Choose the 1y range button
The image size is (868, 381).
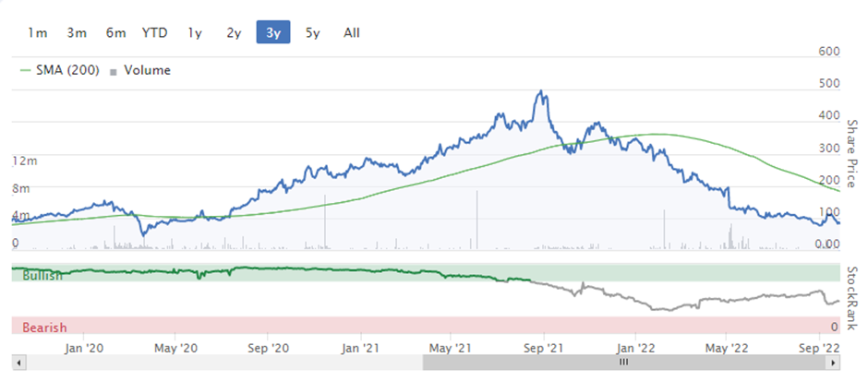pos(194,32)
